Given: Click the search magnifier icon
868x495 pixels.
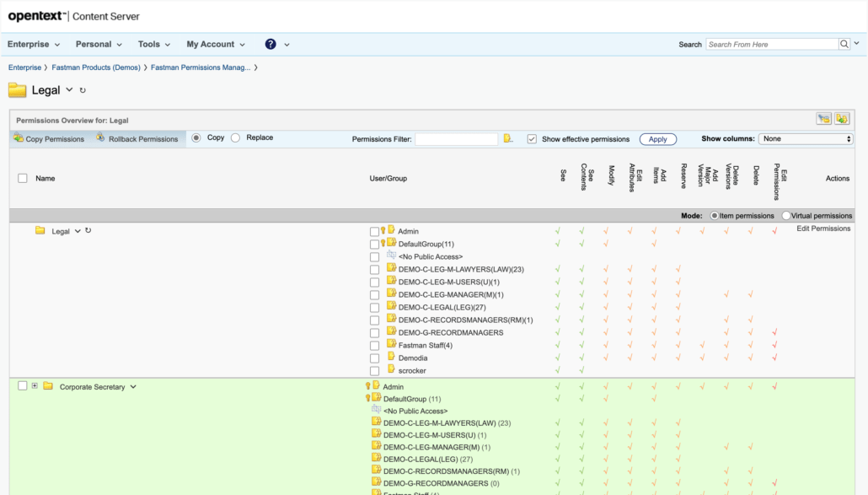Looking at the screenshot, I should coord(844,45).
